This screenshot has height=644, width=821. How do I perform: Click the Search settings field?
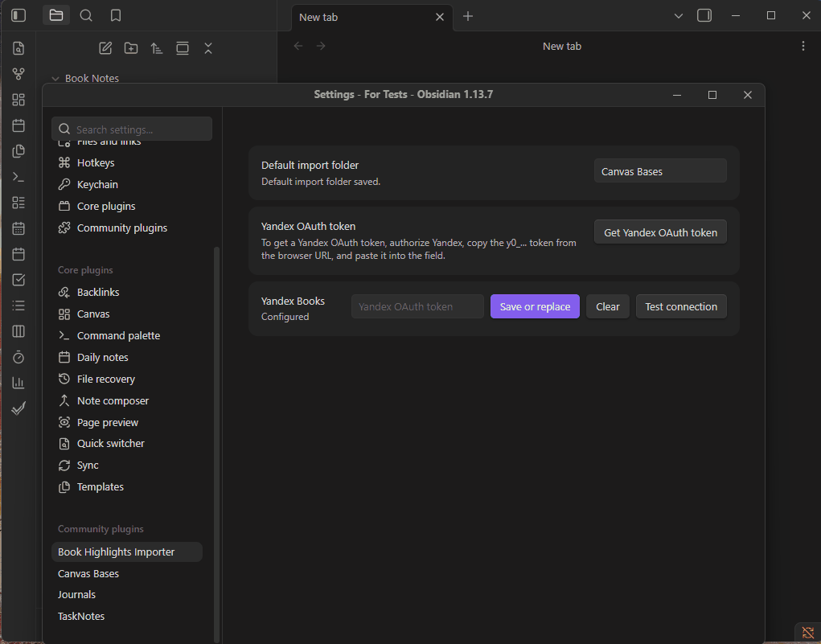pyautogui.click(x=132, y=129)
